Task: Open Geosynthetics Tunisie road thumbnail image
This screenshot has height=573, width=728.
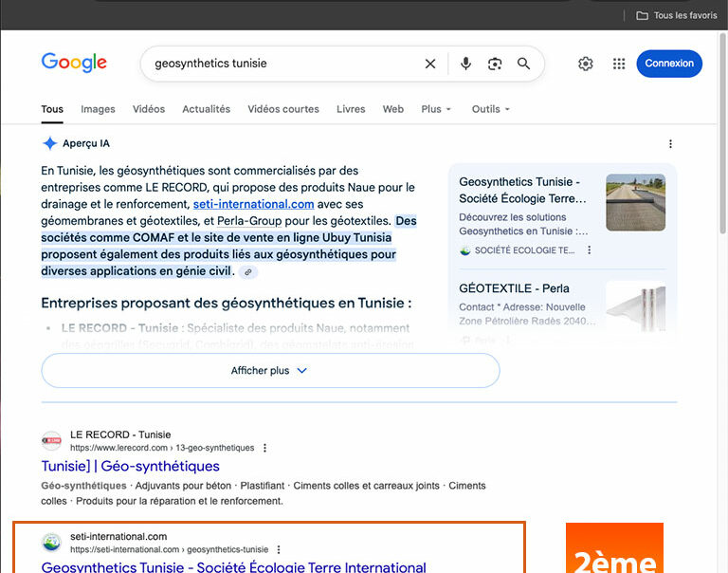Action: 635,202
